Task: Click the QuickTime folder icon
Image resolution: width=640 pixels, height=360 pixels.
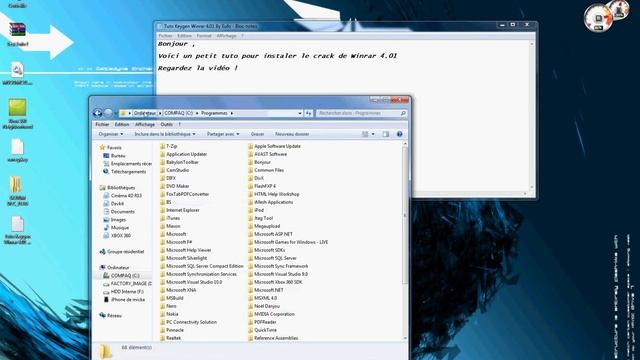Action: point(251,330)
